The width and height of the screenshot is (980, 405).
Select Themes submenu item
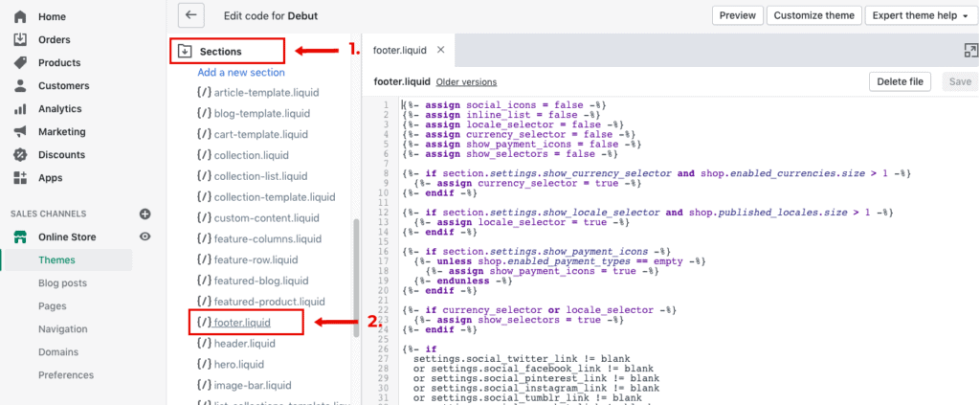click(56, 260)
